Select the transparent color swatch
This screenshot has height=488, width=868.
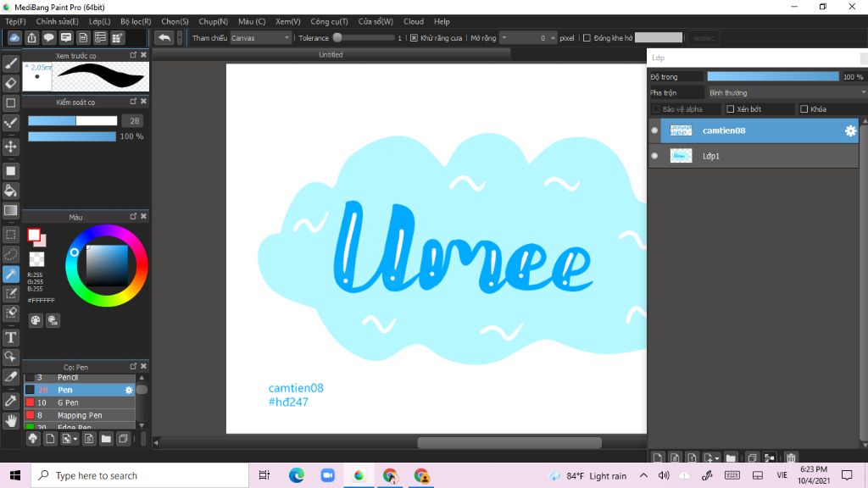36,259
